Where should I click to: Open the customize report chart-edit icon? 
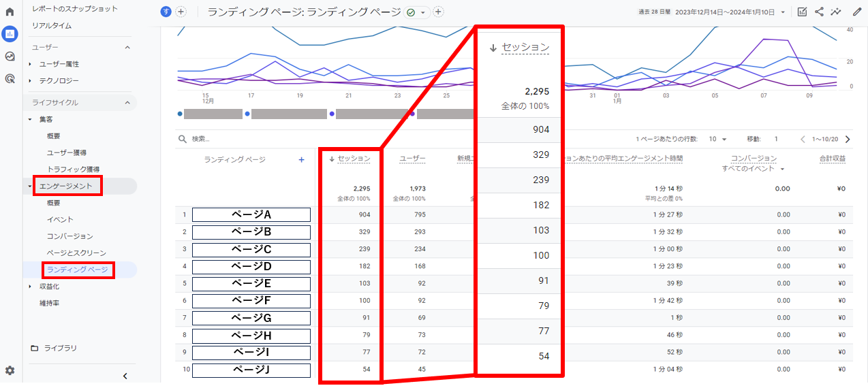point(802,12)
